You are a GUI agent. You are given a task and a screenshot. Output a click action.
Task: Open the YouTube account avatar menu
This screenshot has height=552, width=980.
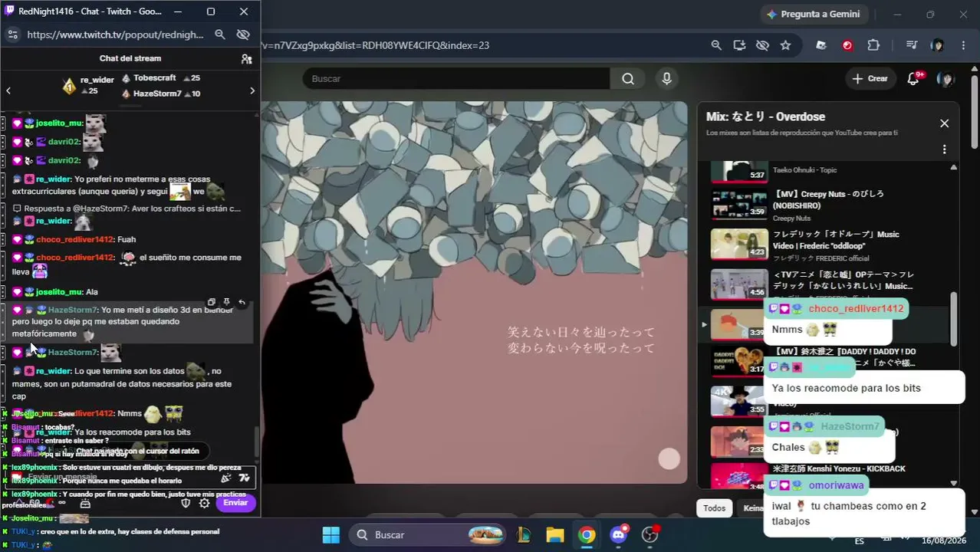946,78
